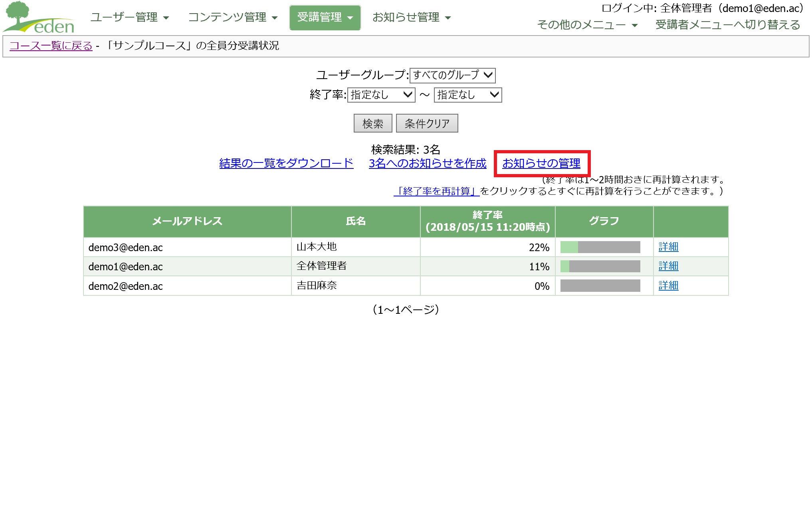Open the コンテンツ管理 menu
812x511 pixels.
coord(232,18)
